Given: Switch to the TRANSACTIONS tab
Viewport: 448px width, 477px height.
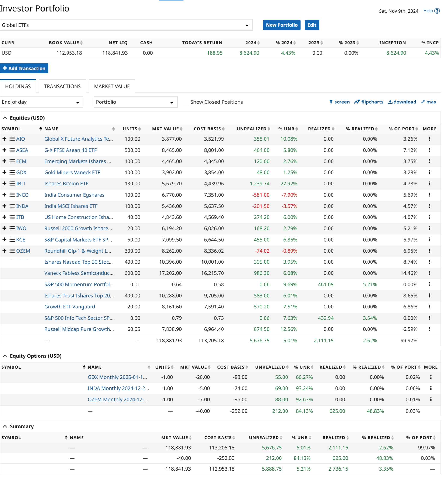Looking at the screenshot, I should [62, 86].
